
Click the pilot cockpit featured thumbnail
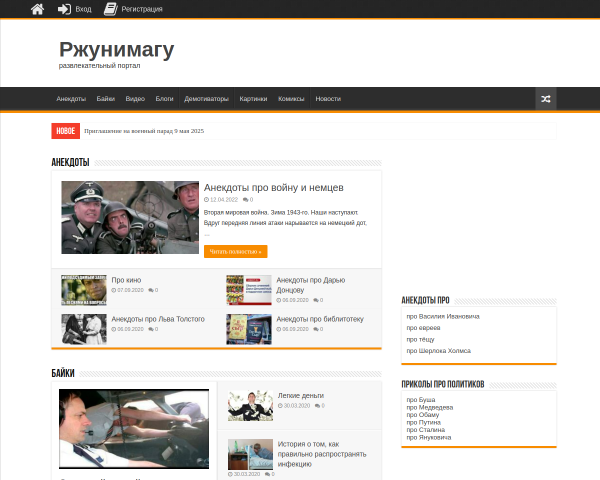134,429
